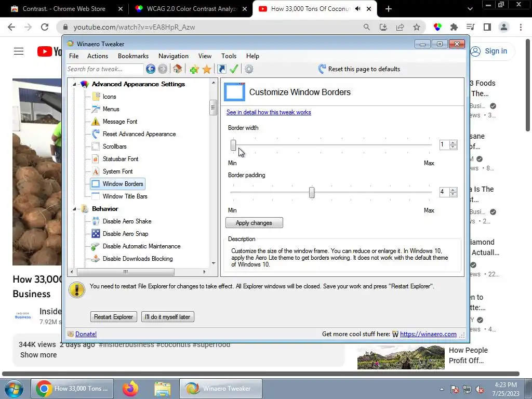The height and width of the screenshot is (399, 532).
Task: Select System Font tree item
Action: coord(118,171)
